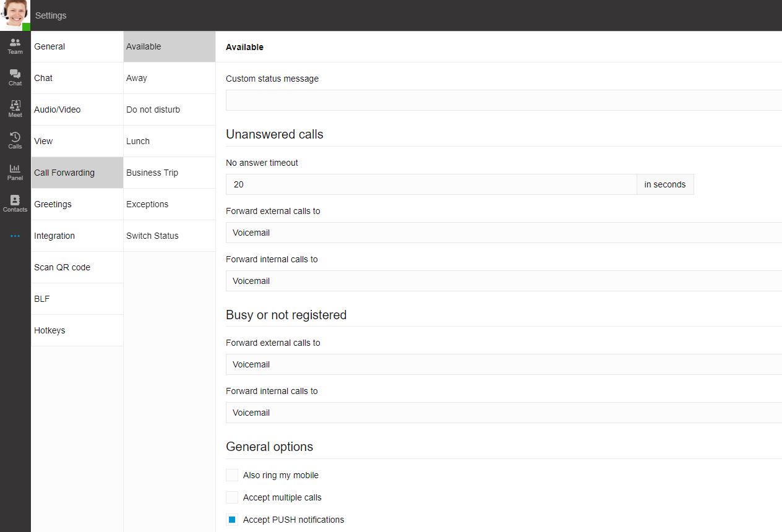Select the Chat settings category
This screenshot has width=782, height=532.
coord(77,78)
